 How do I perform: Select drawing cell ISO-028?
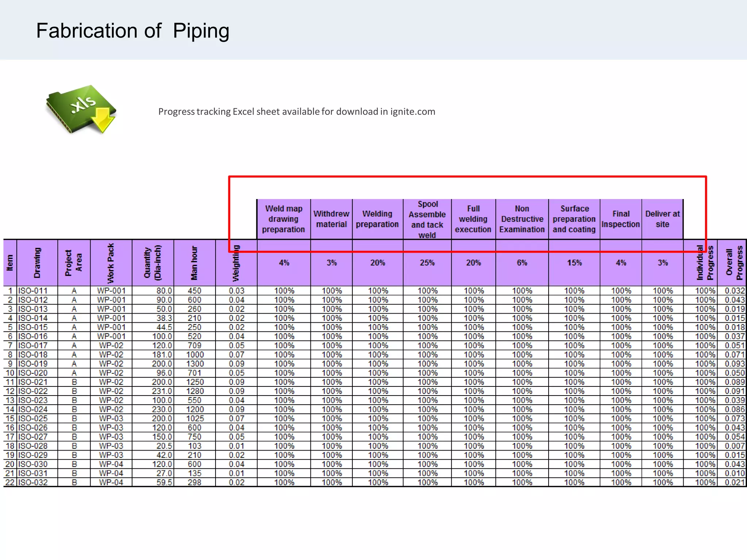pyautogui.click(x=37, y=446)
